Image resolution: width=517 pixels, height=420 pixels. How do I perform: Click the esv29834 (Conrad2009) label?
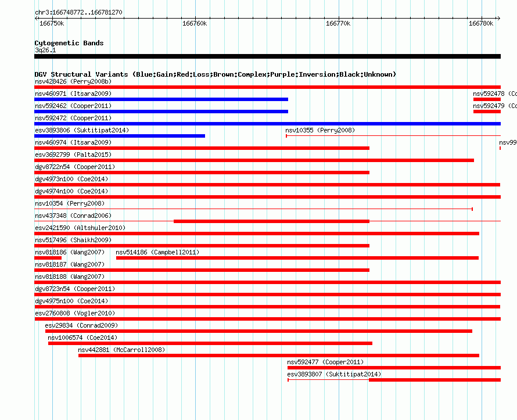(x=81, y=325)
